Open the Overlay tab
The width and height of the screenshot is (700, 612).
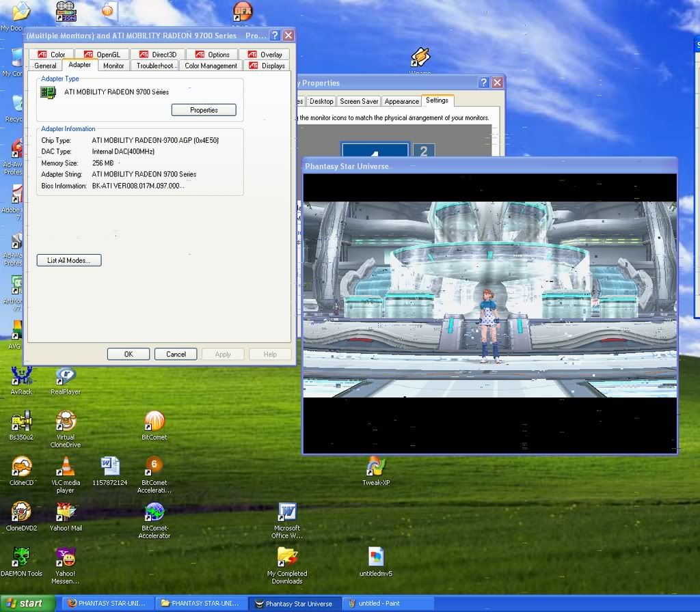pos(265,55)
